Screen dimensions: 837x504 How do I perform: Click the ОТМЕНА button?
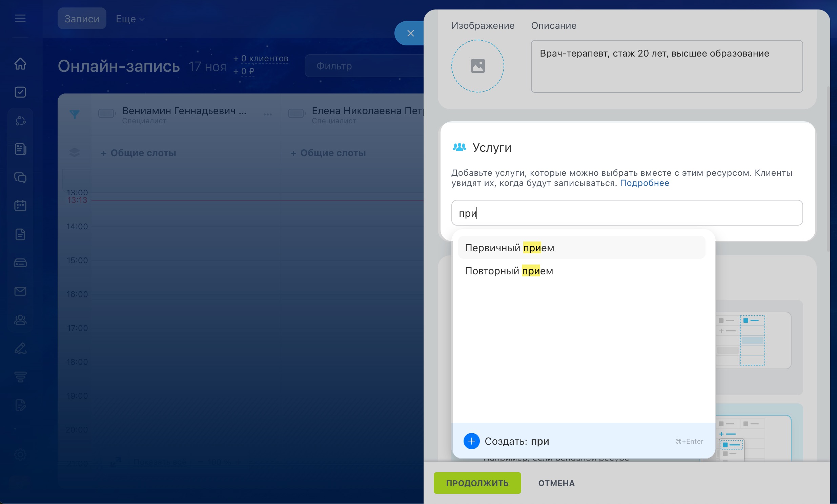(556, 483)
